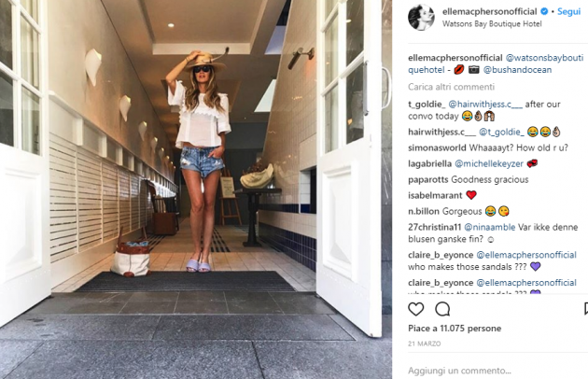Open the @bushandocean mention link
Image resolution: width=588 pixels, height=379 pixels.
tap(517, 70)
